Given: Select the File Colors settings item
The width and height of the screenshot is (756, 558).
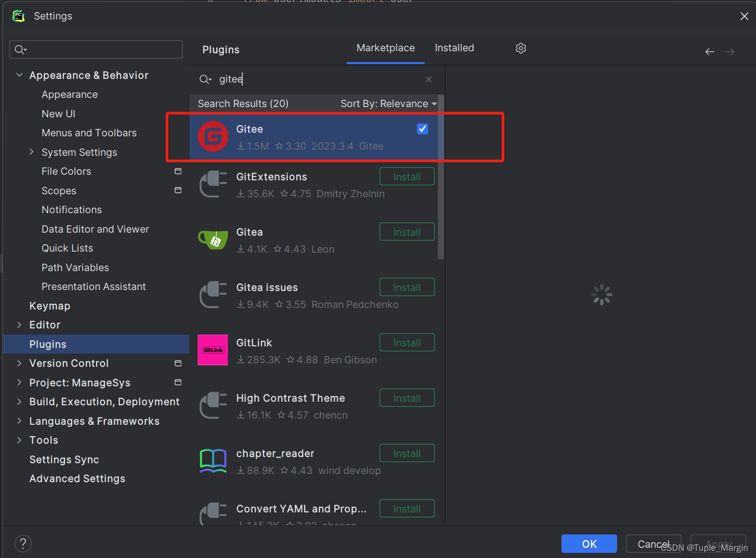Looking at the screenshot, I should click(x=66, y=172).
